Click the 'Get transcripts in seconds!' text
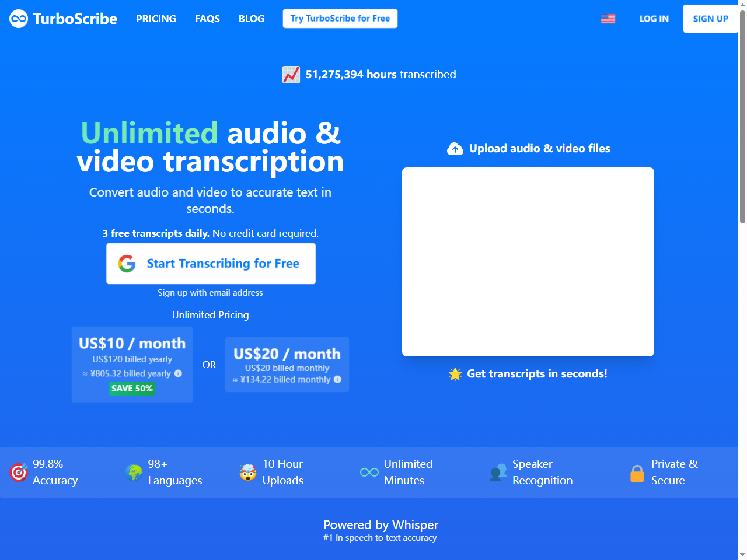This screenshot has width=747, height=560. point(537,374)
